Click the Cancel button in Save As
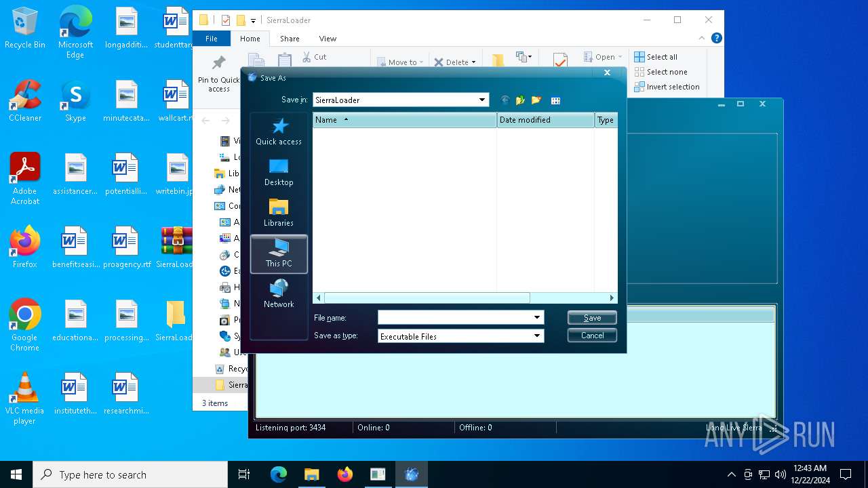868x488 pixels. coord(592,335)
